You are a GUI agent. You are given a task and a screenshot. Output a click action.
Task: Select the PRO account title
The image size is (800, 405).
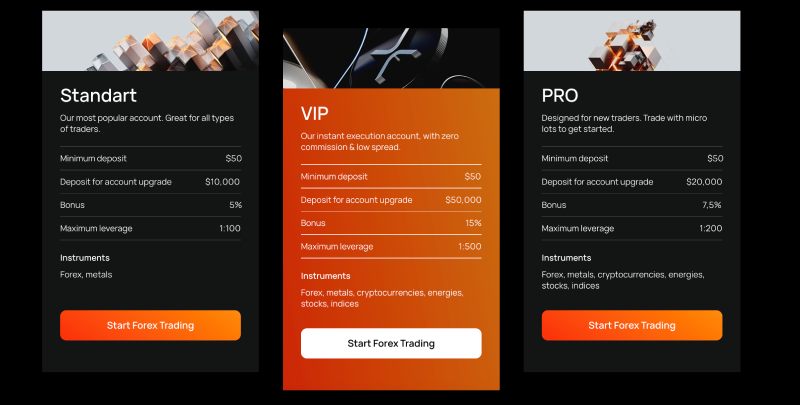tap(560, 96)
